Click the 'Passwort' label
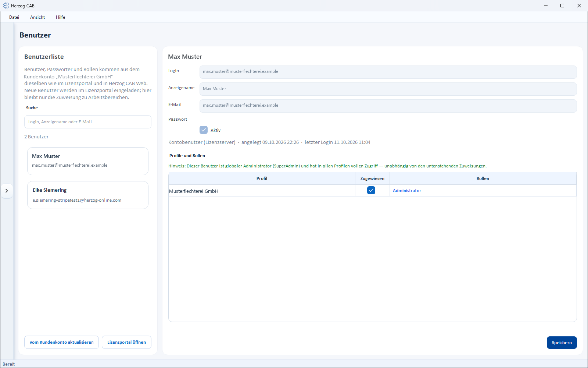 178,119
